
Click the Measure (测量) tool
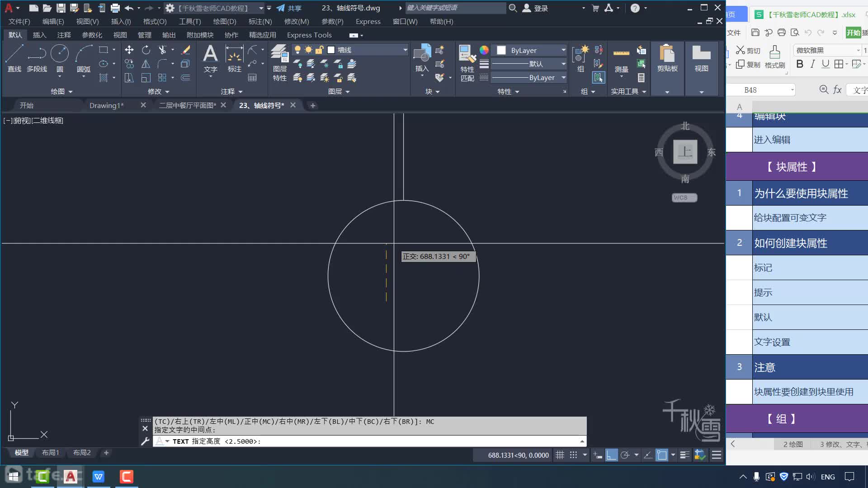pos(621,59)
